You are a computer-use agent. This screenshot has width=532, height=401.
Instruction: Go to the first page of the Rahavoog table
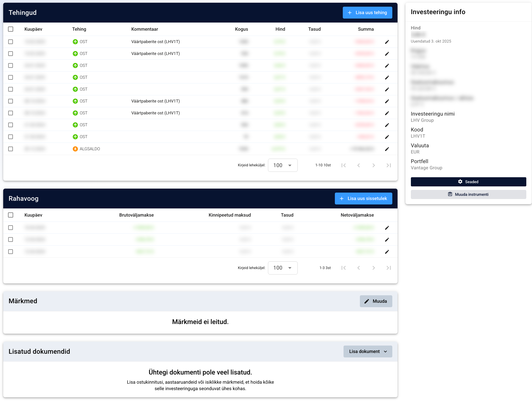[x=344, y=268]
